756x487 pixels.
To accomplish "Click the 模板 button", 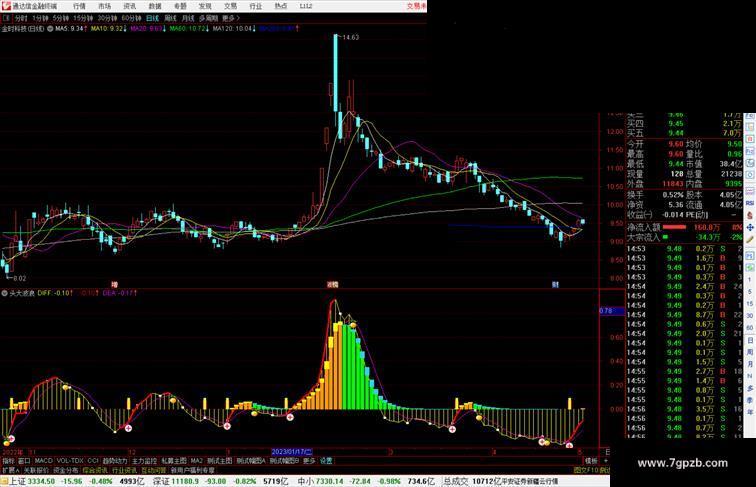I will [x=591, y=461].
